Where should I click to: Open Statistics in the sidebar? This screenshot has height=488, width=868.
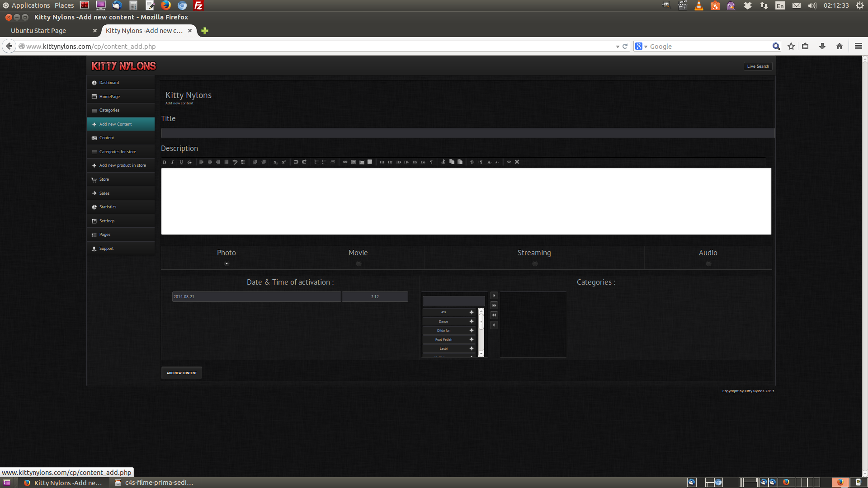click(x=121, y=207)
